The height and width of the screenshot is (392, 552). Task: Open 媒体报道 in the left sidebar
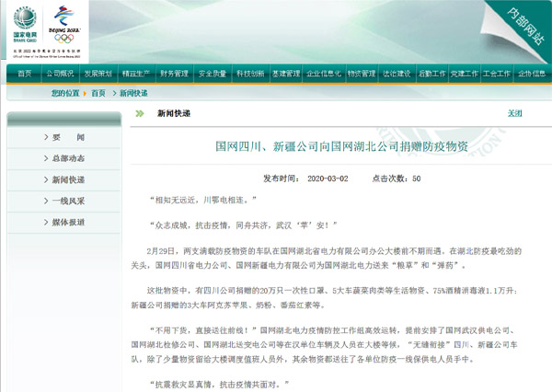click(x=68, y=223)
